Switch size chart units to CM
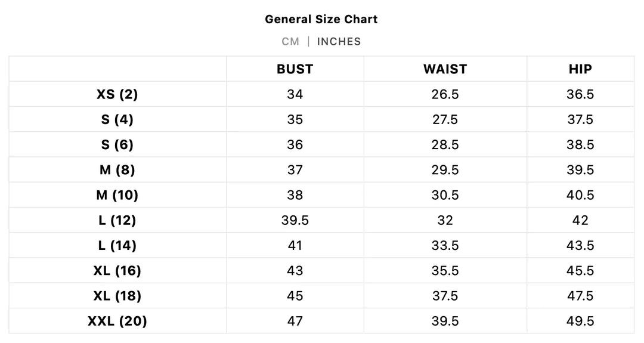The width and height of the screenshot is (644, 343). point(290,41)
